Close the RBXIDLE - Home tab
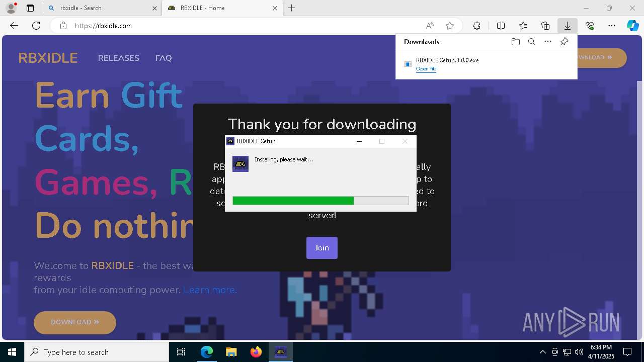Image resolution: width=644 pixels, height=362 pixels. 275,8
